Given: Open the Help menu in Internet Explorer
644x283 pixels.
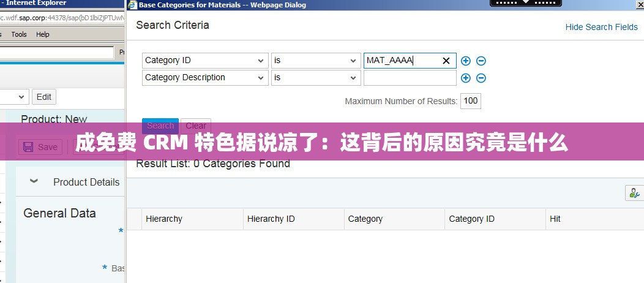Looking at the screenshot, I should (x=43, y=34).
